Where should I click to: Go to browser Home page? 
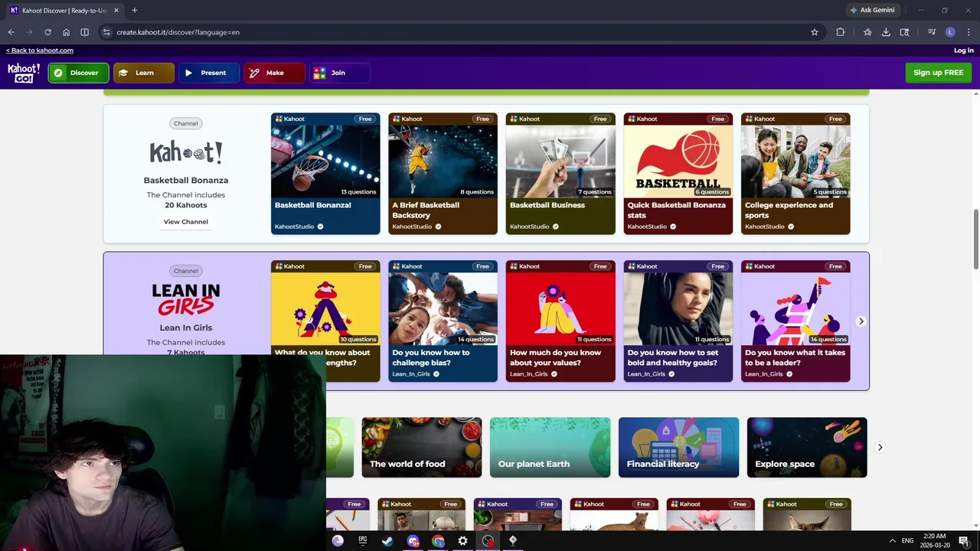pos(66,32)
